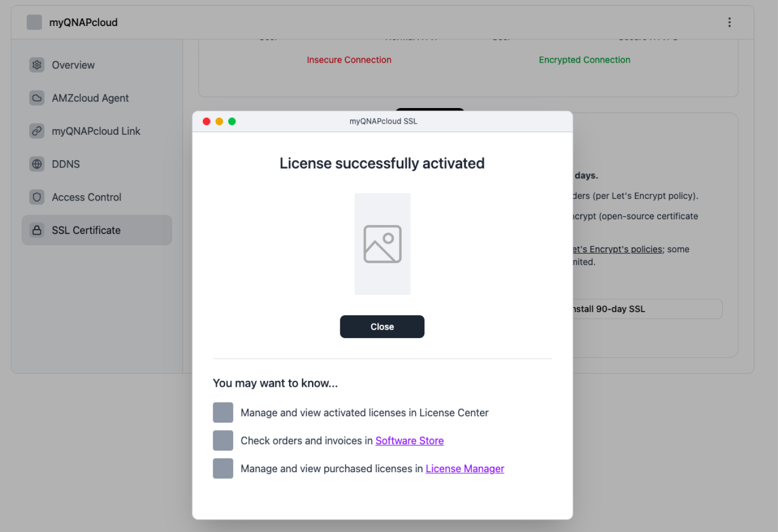The height and width of the screenshot is (532, 778).
Task: Open the three-dot more options menu
Action: [x=729, y=22]
